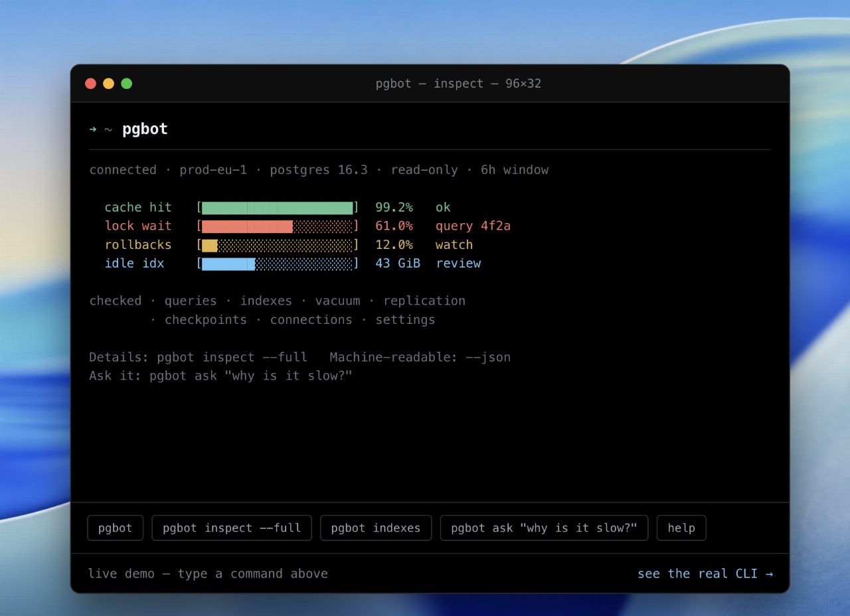The height and width of the screenshot is (616, 850).
Task: Click the green maximize window dot
Action: [x=126, y=84]
